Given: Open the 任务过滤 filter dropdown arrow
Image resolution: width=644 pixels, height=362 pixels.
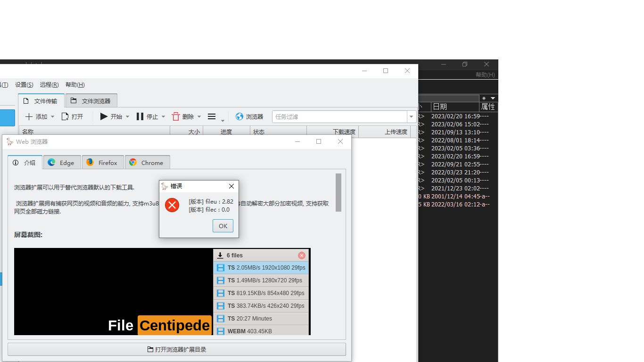Looking at the screenshot, I should click(x=411, y=116).
